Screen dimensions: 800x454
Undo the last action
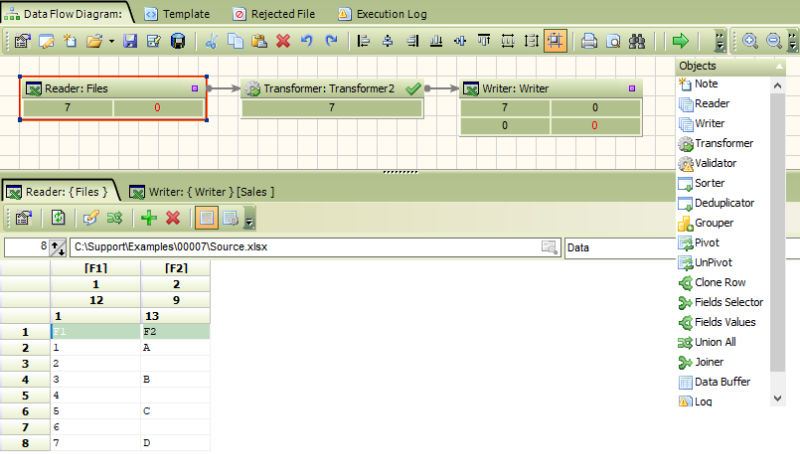tap(307, 41)
